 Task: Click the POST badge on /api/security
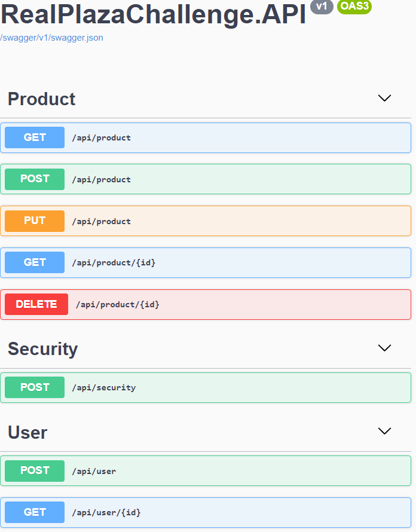click(x=34, y=387)
